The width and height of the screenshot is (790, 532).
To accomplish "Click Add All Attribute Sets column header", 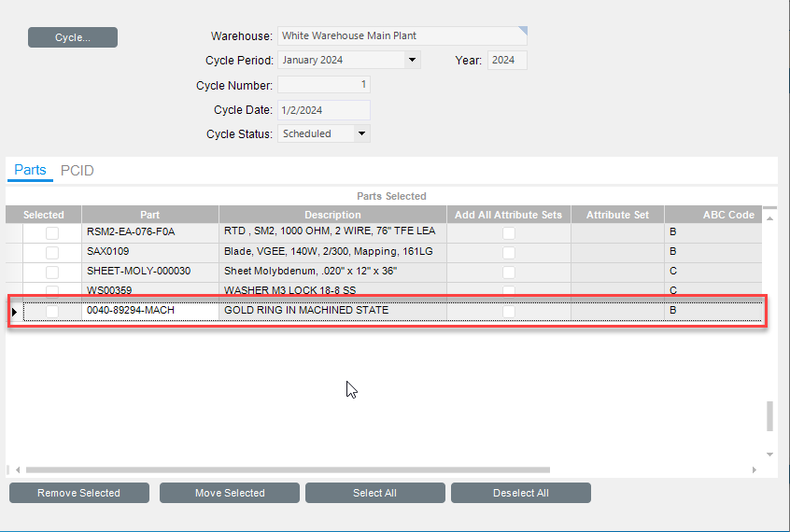I will point(508,215).
